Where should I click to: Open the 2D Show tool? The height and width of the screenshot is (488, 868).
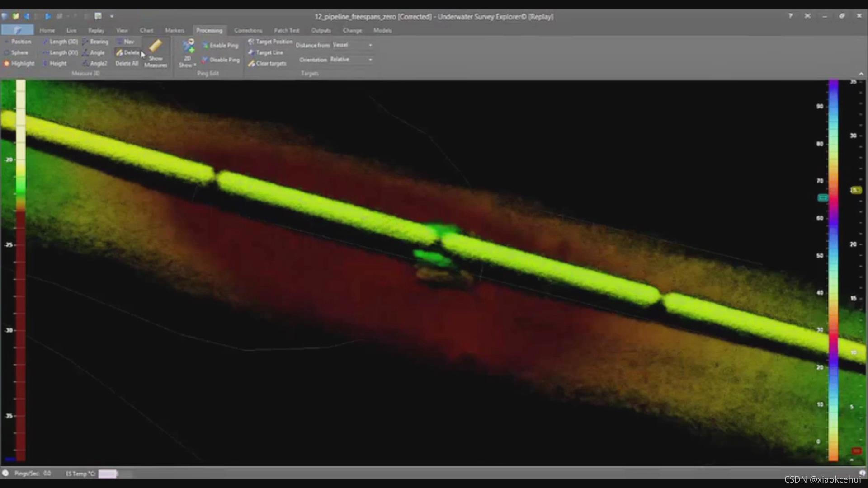[188, 53]
